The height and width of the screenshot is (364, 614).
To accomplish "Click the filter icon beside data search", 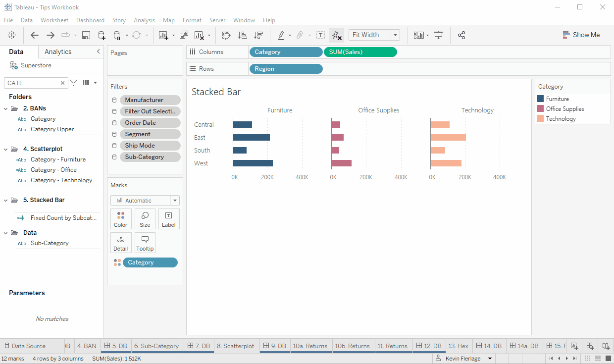I will [74, 83].
